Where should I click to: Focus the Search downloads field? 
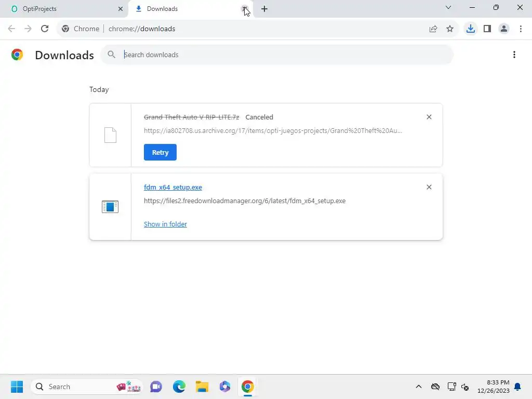[x=276, y=55]
